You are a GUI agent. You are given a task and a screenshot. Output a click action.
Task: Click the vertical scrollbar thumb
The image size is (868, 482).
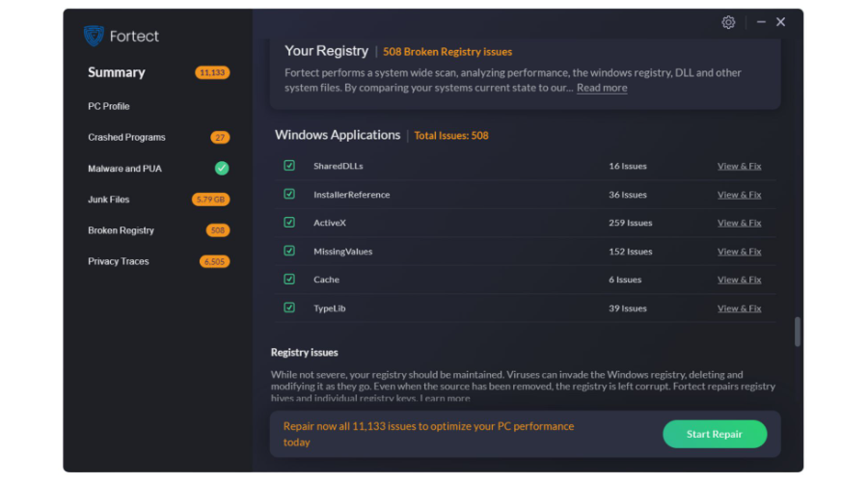coord(798,332)
